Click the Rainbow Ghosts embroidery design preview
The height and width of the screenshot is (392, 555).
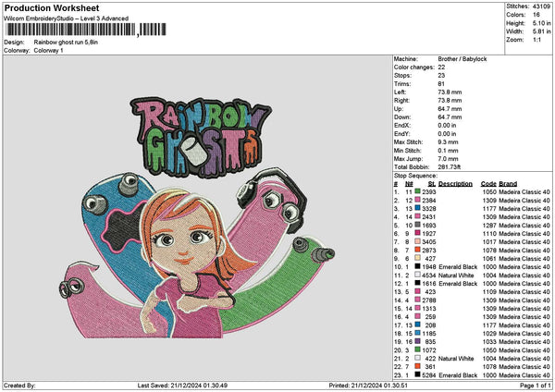coord(197,217)
